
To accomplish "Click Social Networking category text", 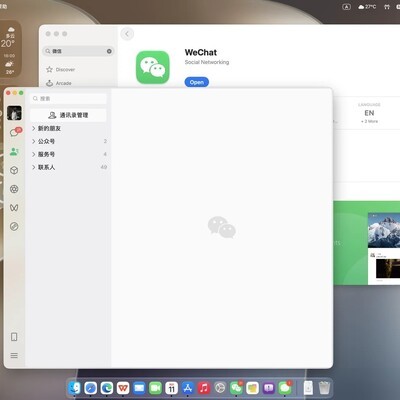I will coord(207,62).
